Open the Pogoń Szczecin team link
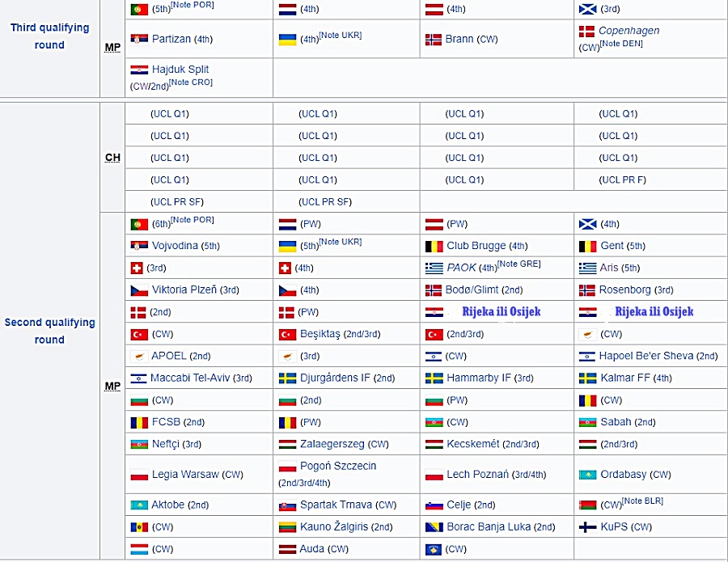This screenshot has width=728, height=562. pyautogui.click(x=338, y=466)
